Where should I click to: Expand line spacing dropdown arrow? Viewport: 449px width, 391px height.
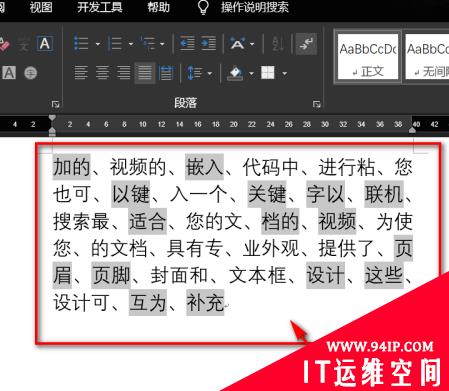pyautogui.click(x=210, y=73)
